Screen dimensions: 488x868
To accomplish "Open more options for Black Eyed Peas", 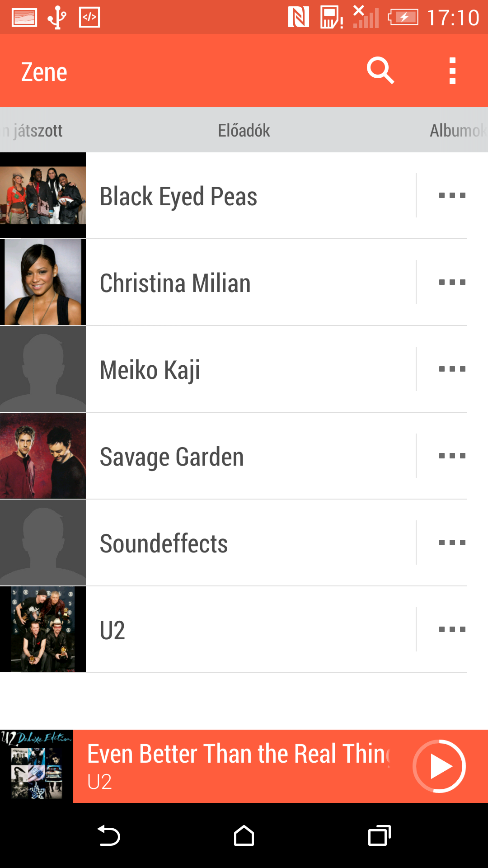I will pos(452,196).
